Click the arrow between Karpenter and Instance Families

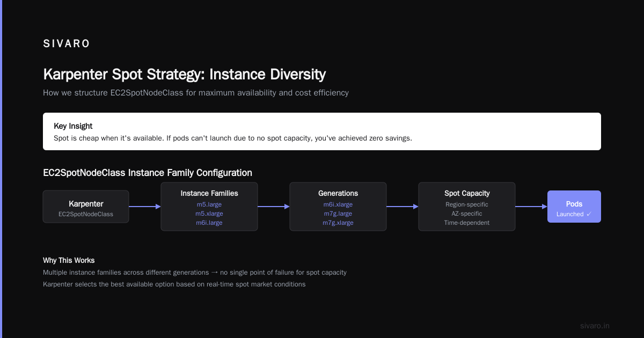coord(145,207)
